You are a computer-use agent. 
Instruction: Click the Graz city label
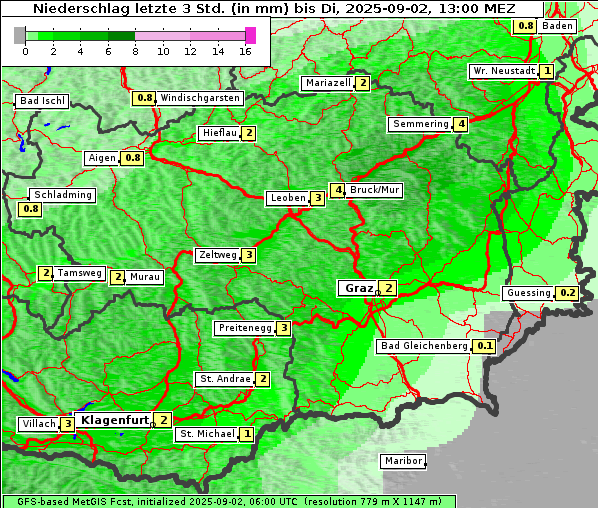pyautogui.click(x=358, y=288)
